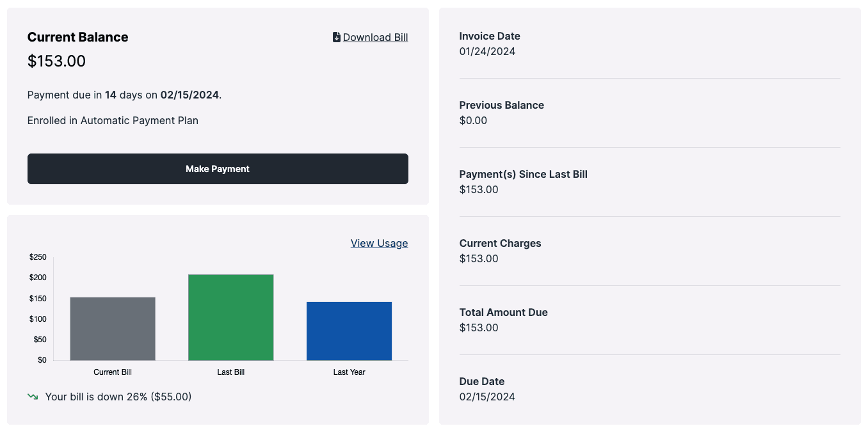Image resolution: width=868 pixels, height=433 pixels.
Task: Click the $153.00 under Payment(s) Since Last Bill
Action: [x=479, y=189]
